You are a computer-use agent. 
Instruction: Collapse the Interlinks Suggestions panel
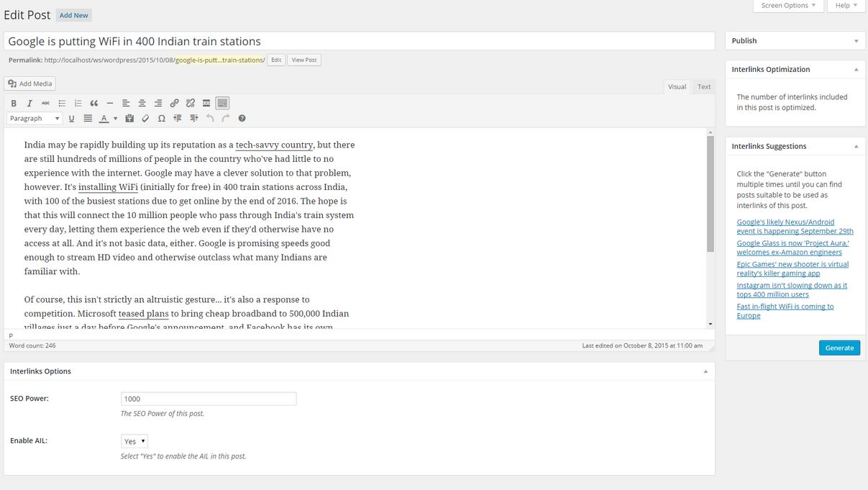pos(856,146)
